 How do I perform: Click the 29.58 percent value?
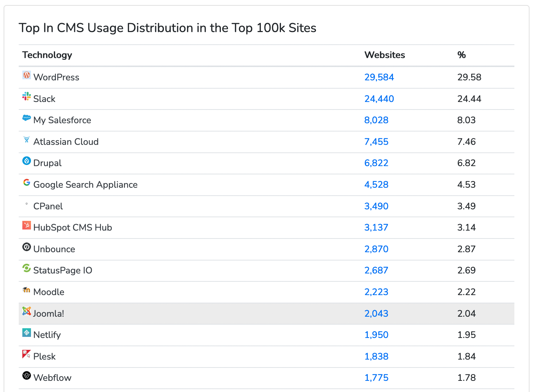tap(469, 77)
